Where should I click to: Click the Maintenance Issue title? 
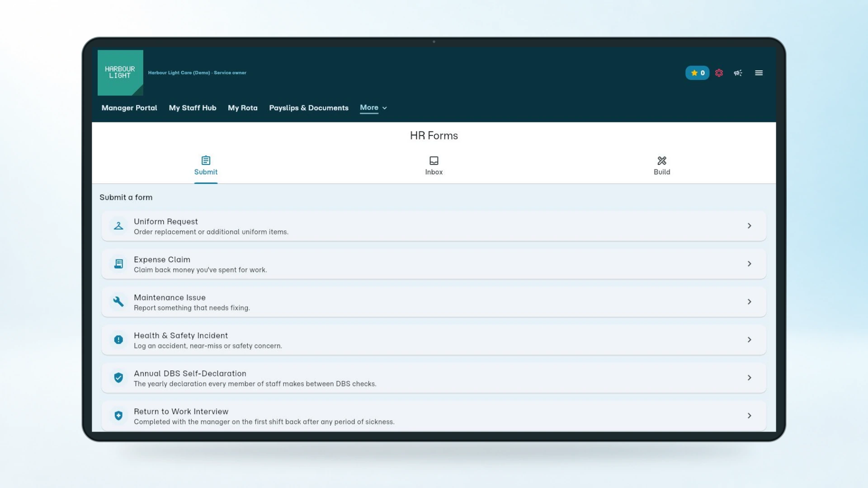click(170, 297)
